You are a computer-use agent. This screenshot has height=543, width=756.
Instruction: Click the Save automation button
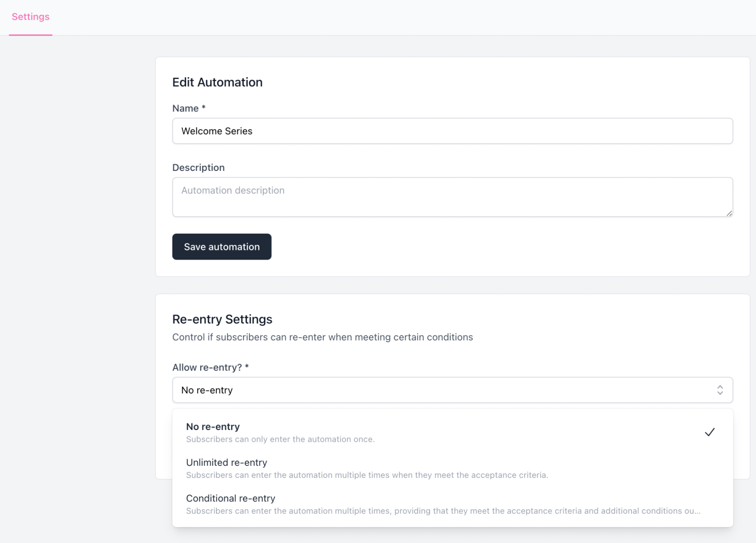coord(222,247)
